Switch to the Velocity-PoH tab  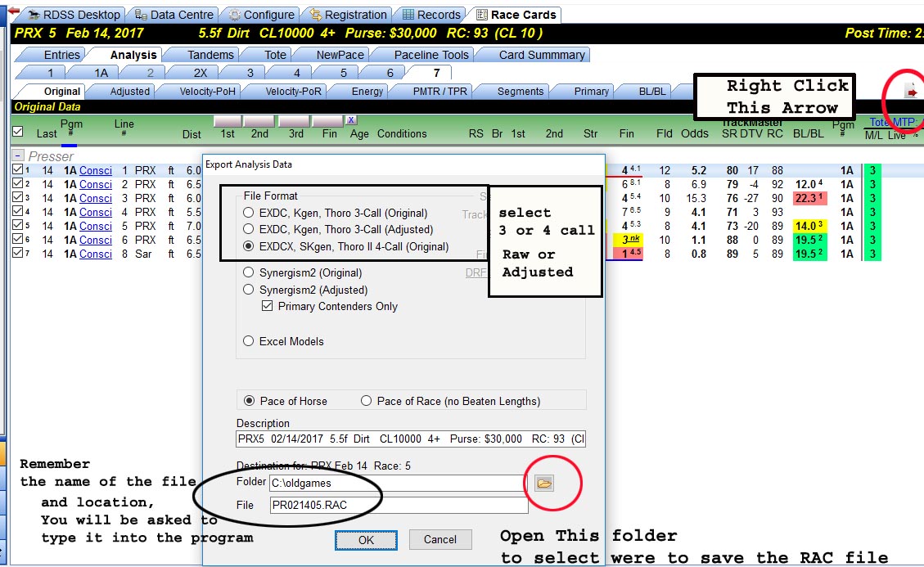pos(207,92)
